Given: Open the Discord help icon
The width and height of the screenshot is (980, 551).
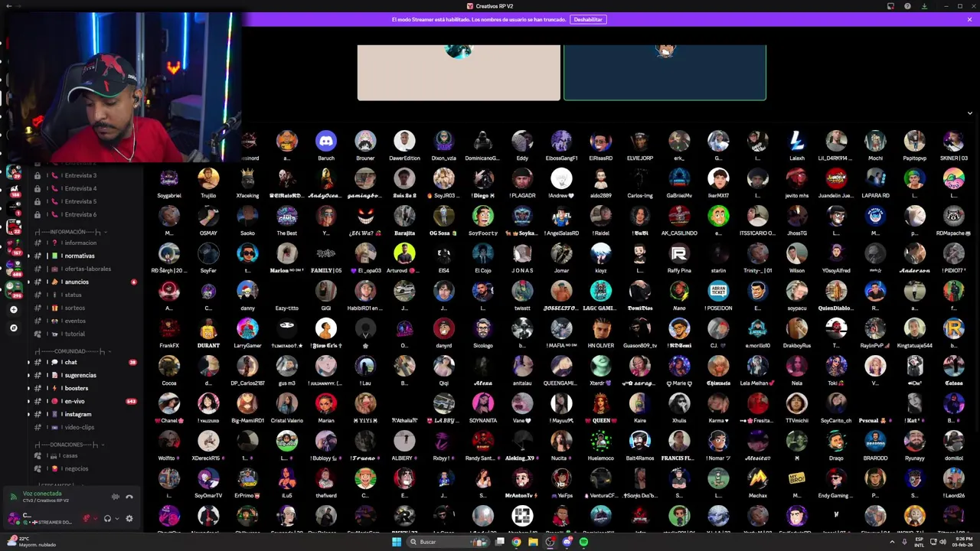Looking at the screenshot, I should (x=907, y=6).
